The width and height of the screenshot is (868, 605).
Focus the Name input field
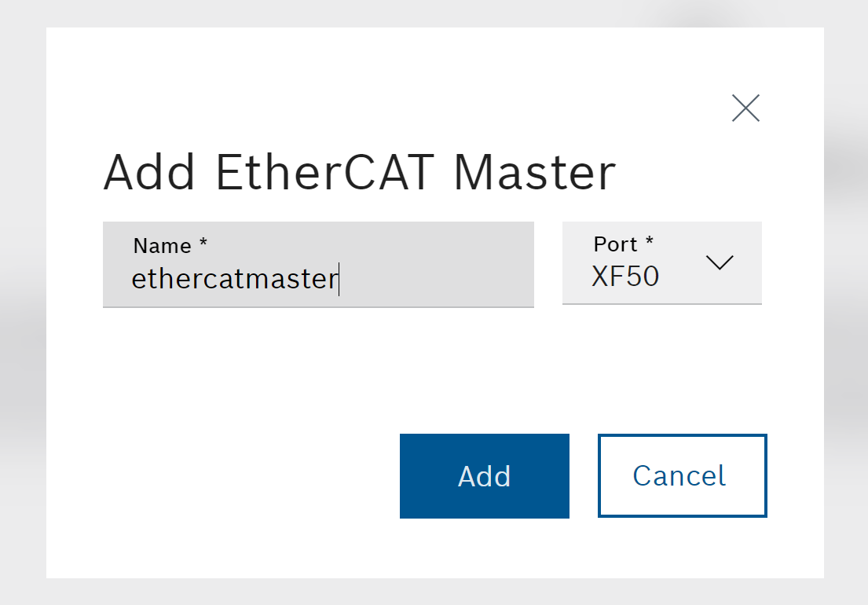(x=318, y=265)
